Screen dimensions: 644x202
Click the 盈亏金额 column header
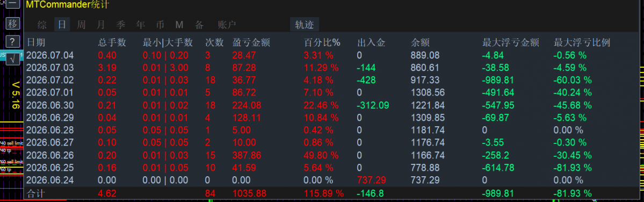click(x=251, y=42)
